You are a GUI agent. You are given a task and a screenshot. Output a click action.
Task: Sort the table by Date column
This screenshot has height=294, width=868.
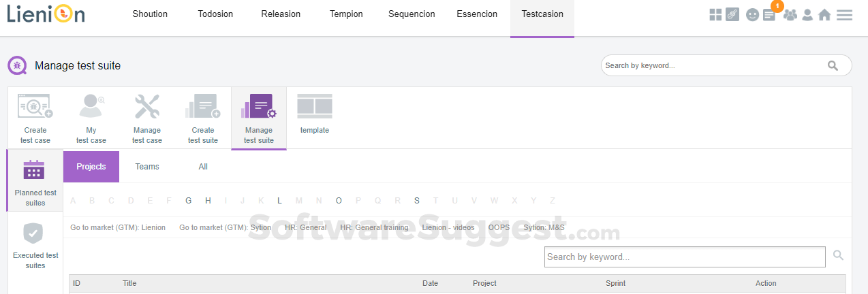[430, 283]
